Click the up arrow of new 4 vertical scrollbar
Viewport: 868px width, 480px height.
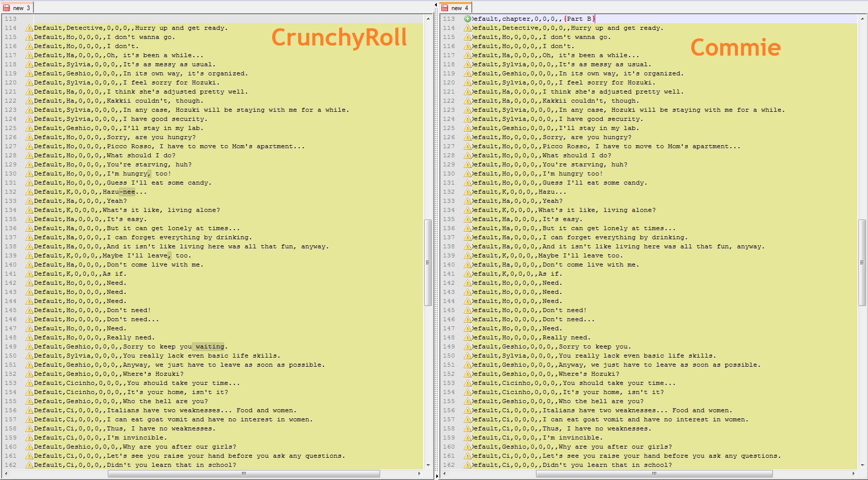862,19
